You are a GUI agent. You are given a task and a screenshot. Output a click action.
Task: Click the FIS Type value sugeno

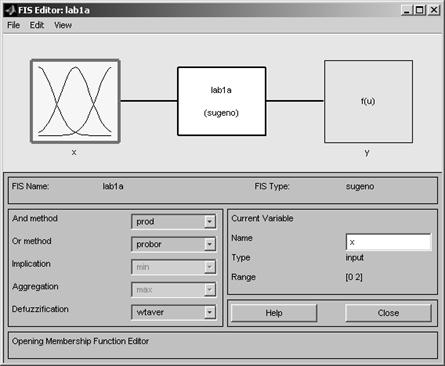tap(360, 186)
